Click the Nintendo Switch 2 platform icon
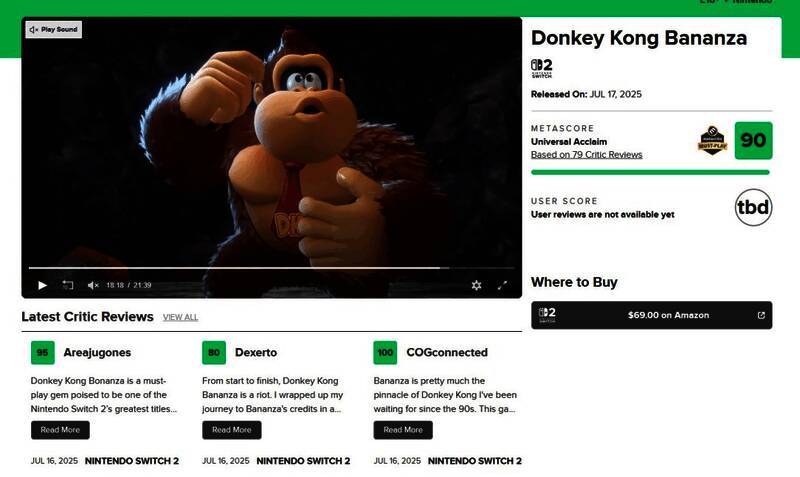This screenshot has width=800, height=477. click(541, 68)
